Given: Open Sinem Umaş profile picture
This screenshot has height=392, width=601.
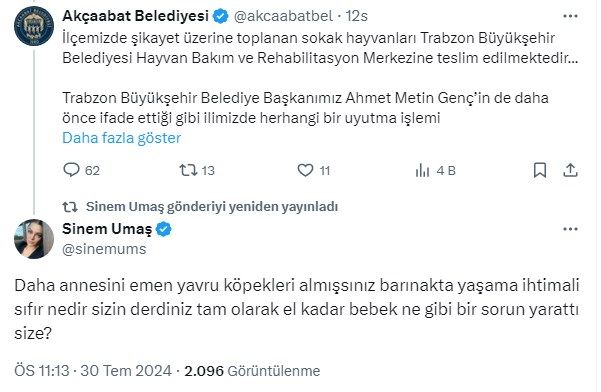Looking at the screenshot, I should tap(34, 239).
